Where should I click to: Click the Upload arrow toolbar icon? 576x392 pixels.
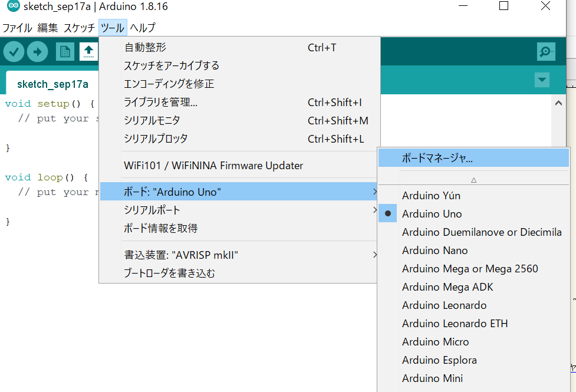38,52
